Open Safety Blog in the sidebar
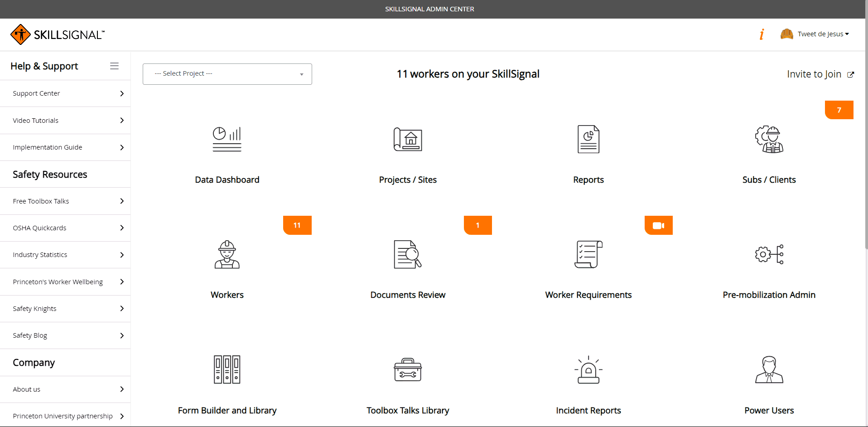This screenshot has width=868, height=427. tap(65, 335)
